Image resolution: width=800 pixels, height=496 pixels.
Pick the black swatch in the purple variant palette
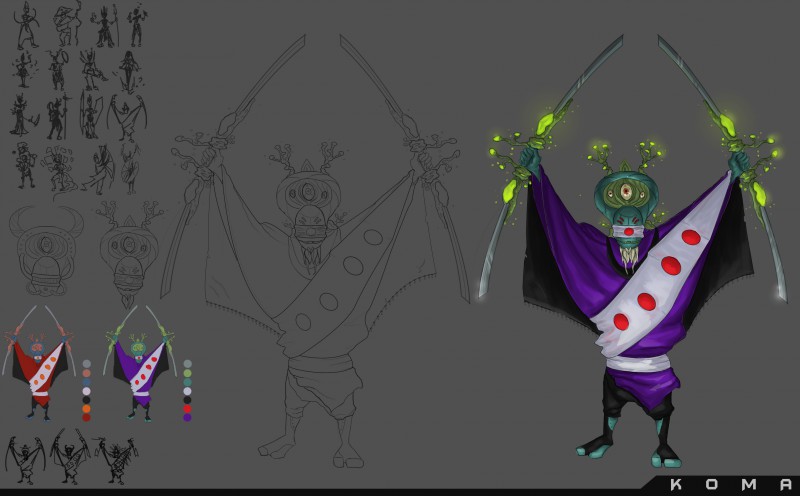pos(187,400)
